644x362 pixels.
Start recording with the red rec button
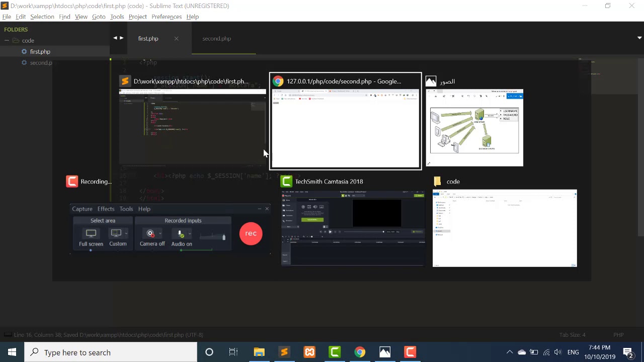pos(251,233)
